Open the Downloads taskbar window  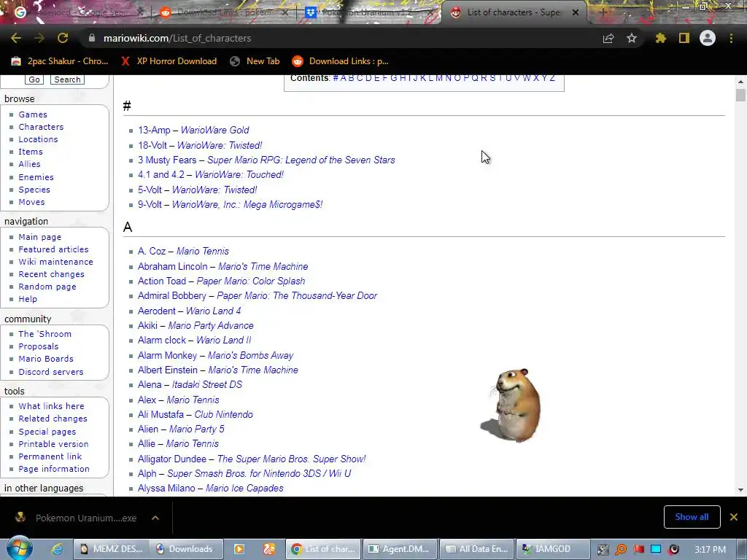pos(186,549)
